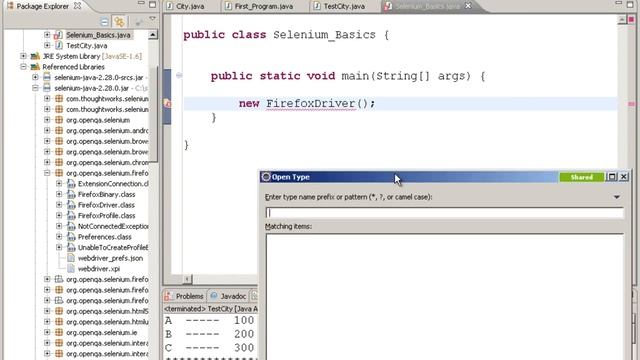The height and width of the screenshot is (360, 640).
Task: Click the green Shared button in Open Type
Action: tap(582, 177)
